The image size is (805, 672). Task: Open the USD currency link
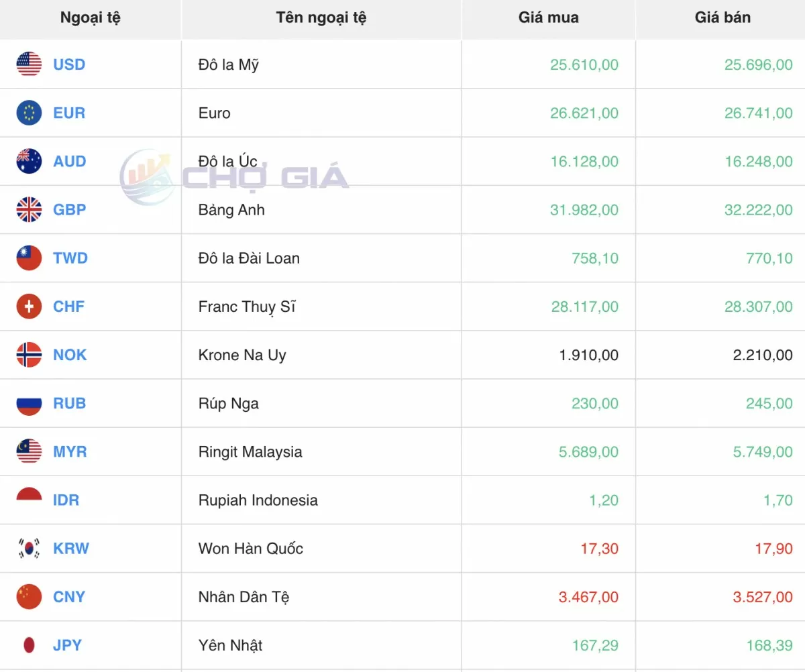pos(69,64)
